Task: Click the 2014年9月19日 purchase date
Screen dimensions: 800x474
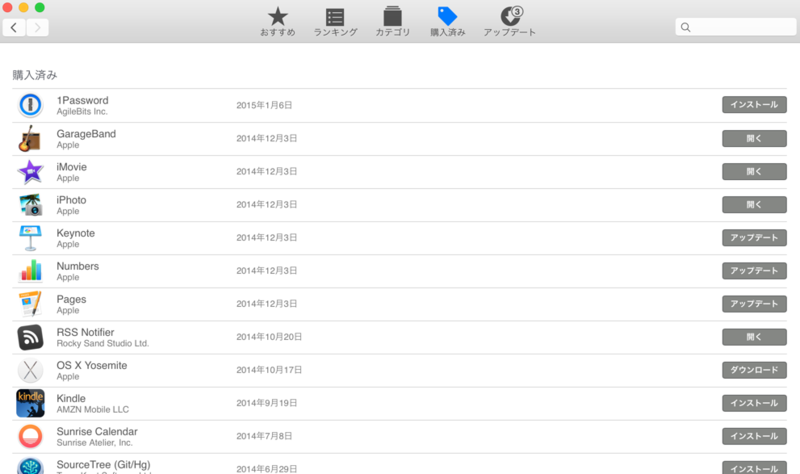Action: (266, 403)
